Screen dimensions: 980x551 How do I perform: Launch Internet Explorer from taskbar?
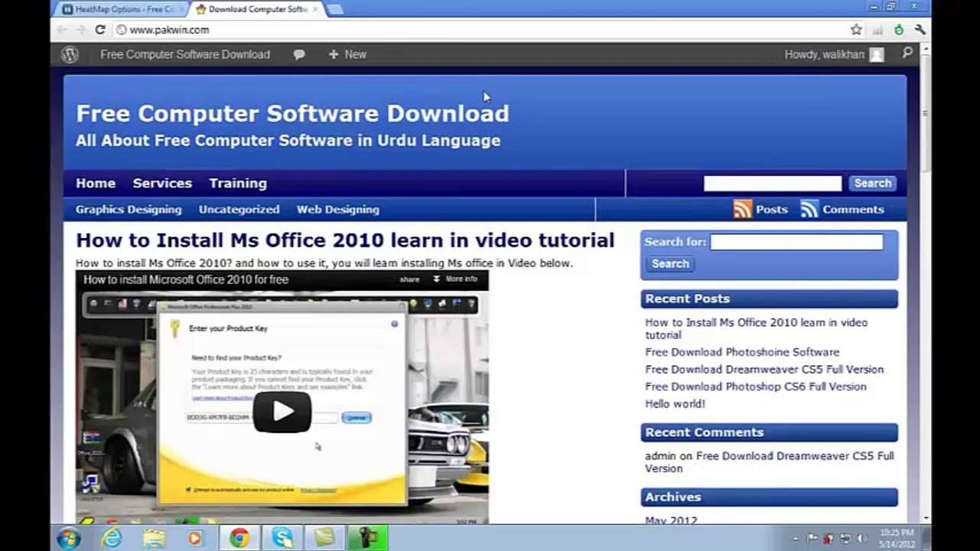pyautogui.click(x=112, y=538)
